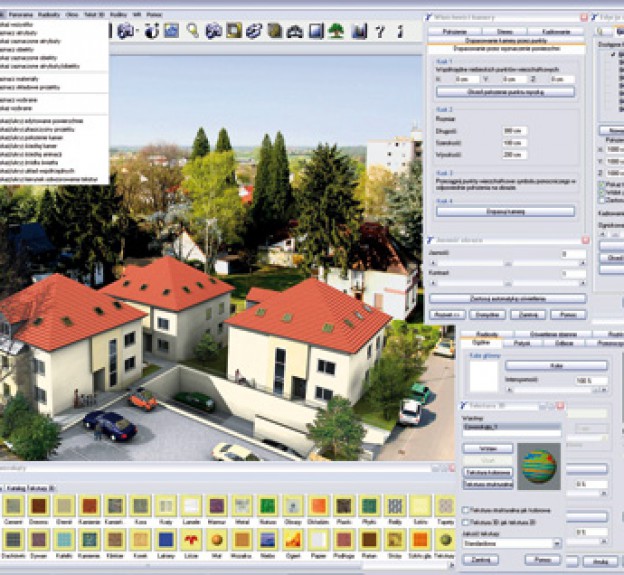The height and width of the screenshot is (575, 624).
Task: Open the Pomoc menu in menu bar
Action: click(154, 15)
